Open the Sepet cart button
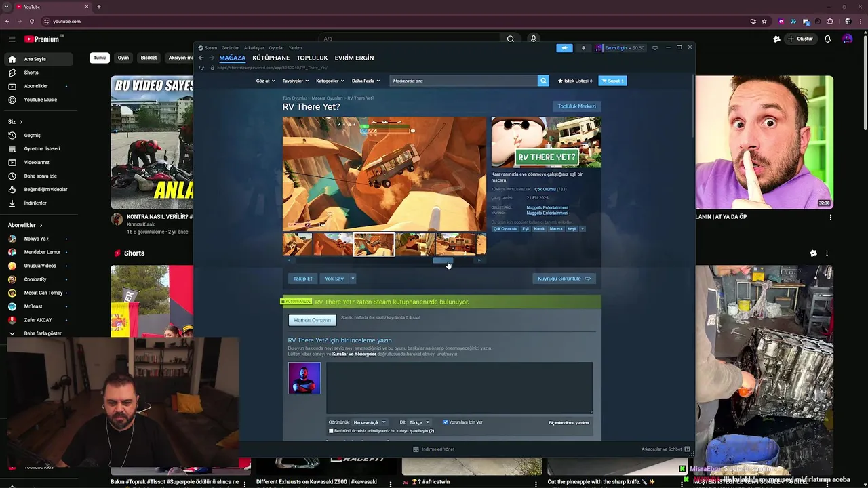This screenshot has width=868, height=488. click(x=613, y=81)
